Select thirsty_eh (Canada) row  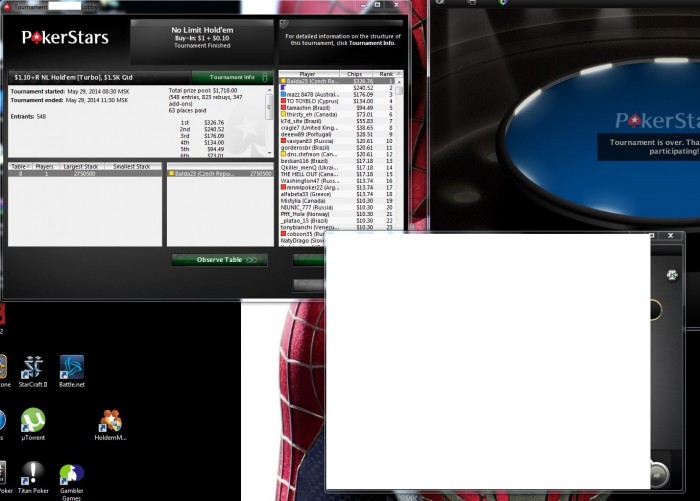pyautogui.click(x=337, y=114)
